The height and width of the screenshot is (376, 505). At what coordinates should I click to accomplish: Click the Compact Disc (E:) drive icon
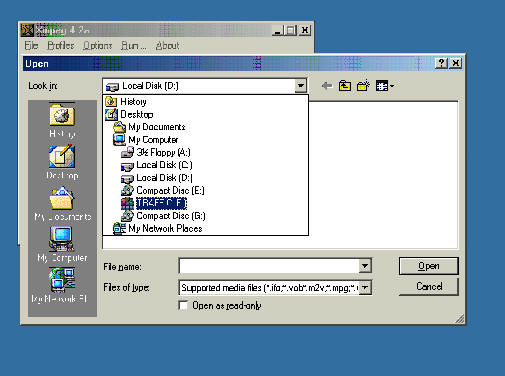[127, 190]
